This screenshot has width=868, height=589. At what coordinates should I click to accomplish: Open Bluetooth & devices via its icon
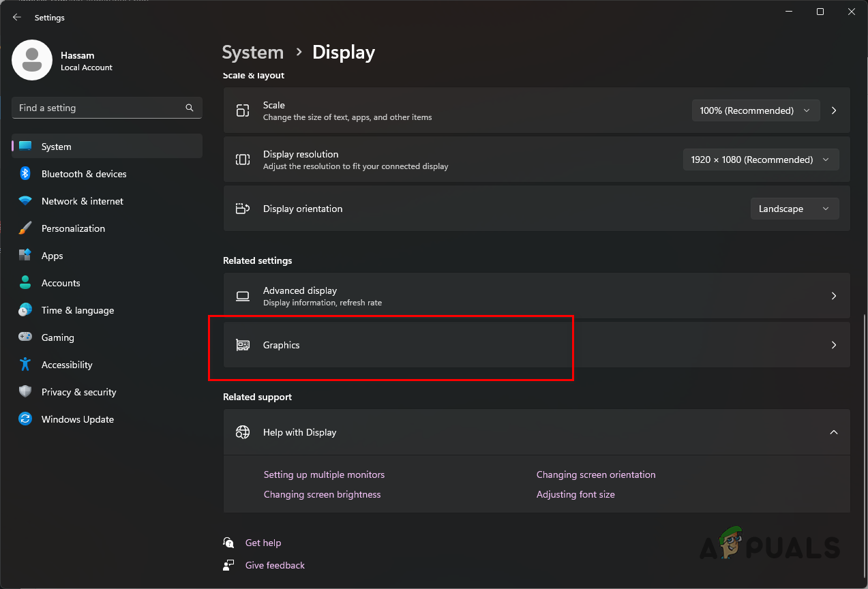point(25,173)
